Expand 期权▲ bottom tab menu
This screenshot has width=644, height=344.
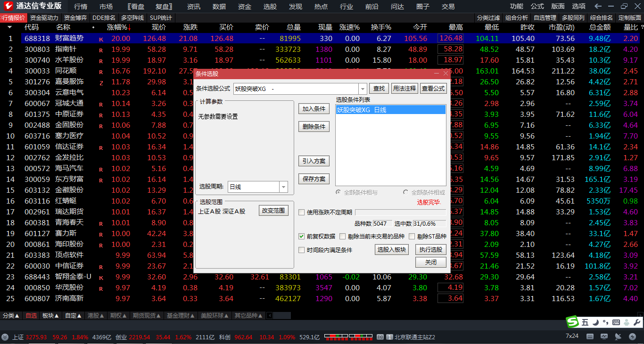coord(118,316)
